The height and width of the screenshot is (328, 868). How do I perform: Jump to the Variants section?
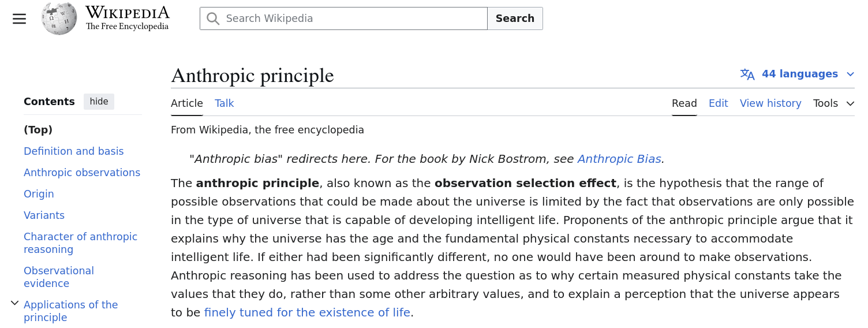point(44,215)
